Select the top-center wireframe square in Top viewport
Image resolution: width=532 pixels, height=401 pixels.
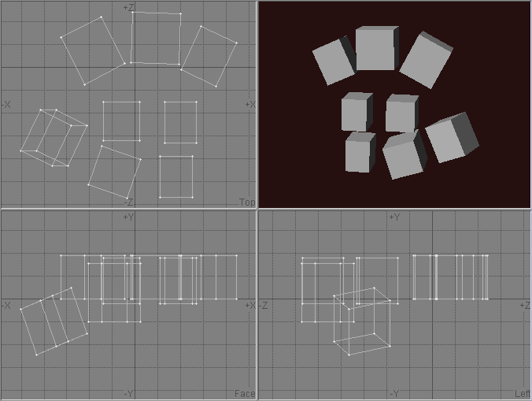pos(156,38)
